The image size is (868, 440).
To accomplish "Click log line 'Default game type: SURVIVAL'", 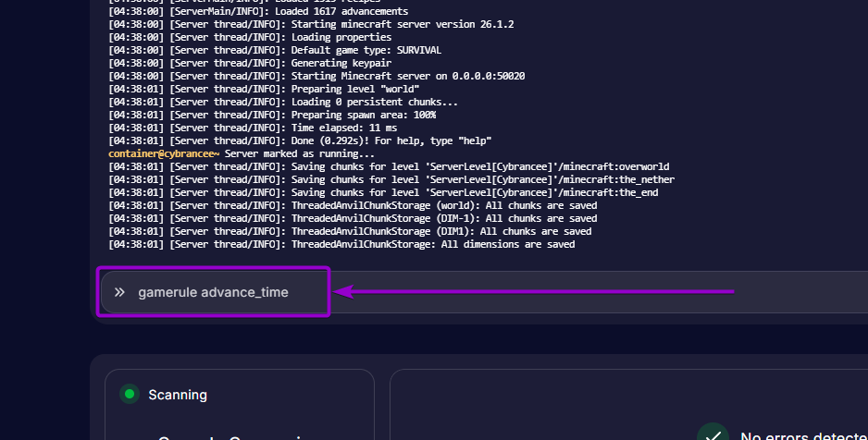I will [275, 50].
